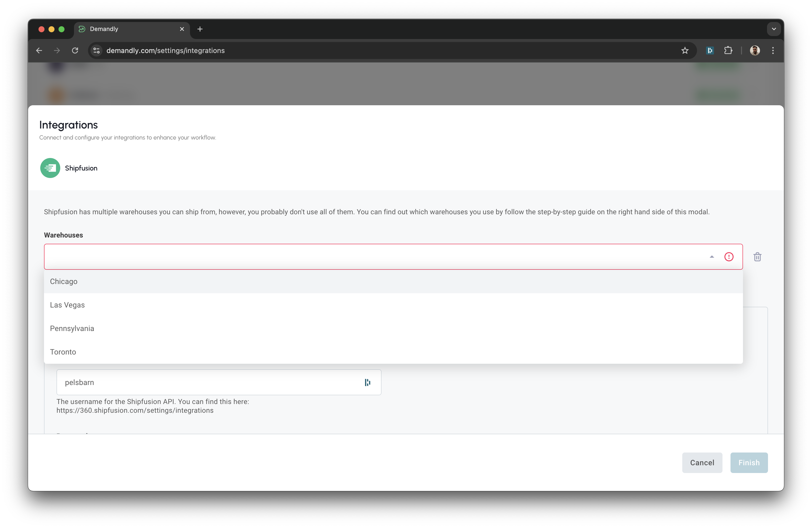Click the blue extension icon in the toolbar
812x528 pixels.
click(710, 50)
